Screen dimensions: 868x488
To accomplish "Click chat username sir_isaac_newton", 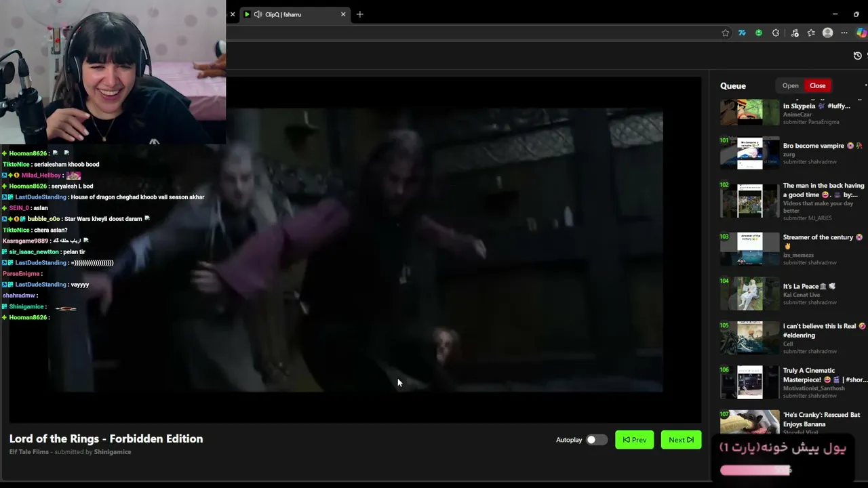I will [x=34, y=252].
